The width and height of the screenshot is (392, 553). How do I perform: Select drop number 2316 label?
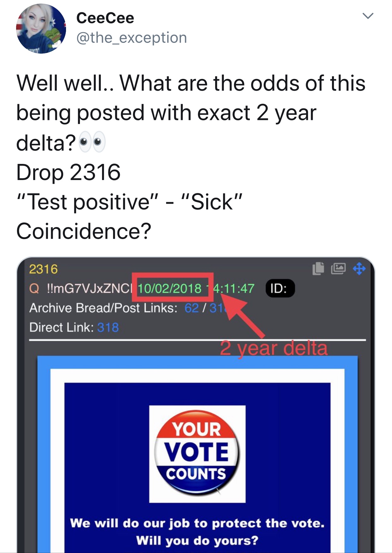44,269
